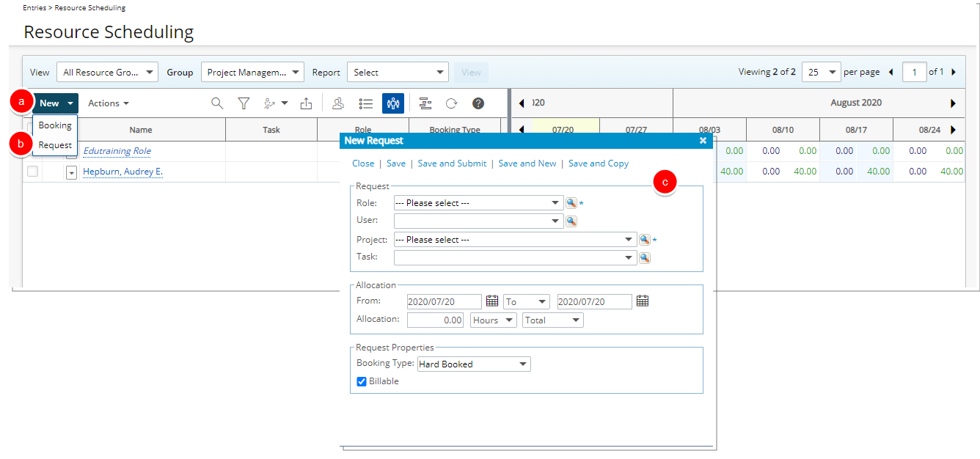The width and height of the screenshot is (980, 459).
Task: Open the Report Select dropdown
Action: pos(398,72)
